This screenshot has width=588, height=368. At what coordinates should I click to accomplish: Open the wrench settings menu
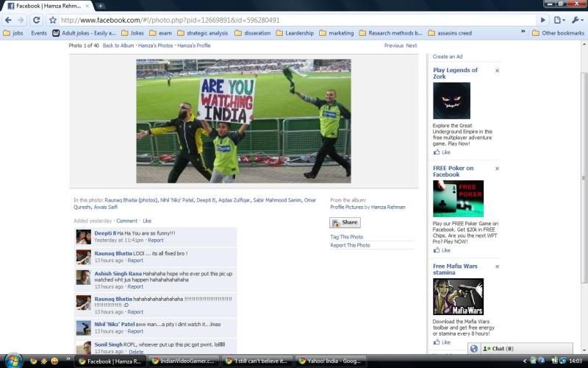tap(577, 20)
